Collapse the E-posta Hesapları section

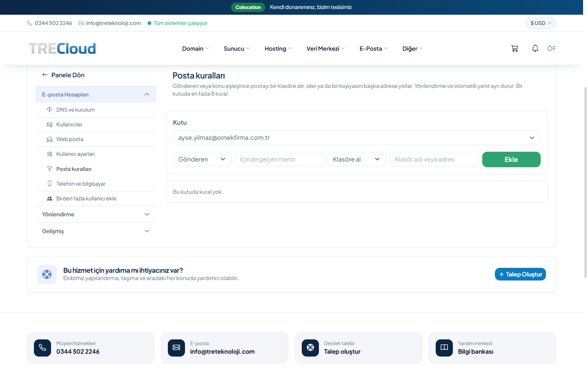pos(96,94)
